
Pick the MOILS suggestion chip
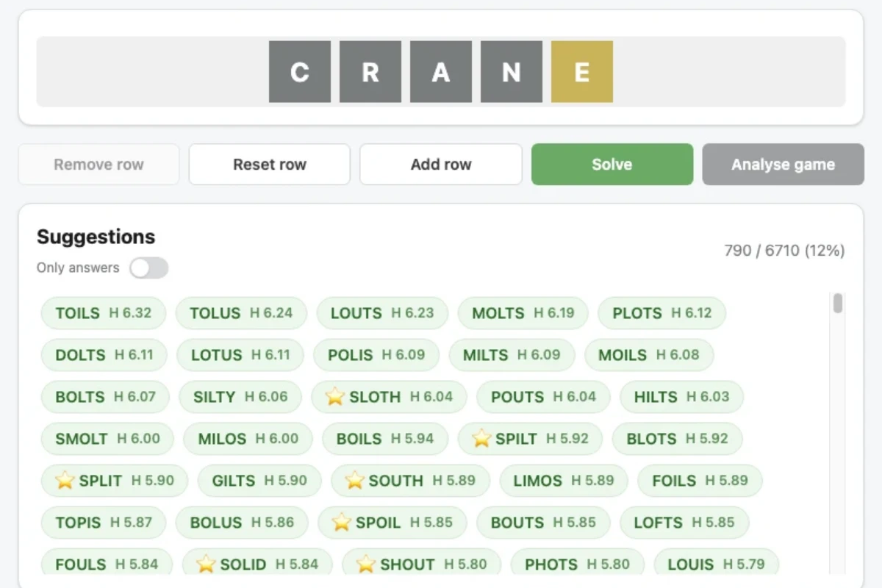pyautogui.click(x=649, y=355)
